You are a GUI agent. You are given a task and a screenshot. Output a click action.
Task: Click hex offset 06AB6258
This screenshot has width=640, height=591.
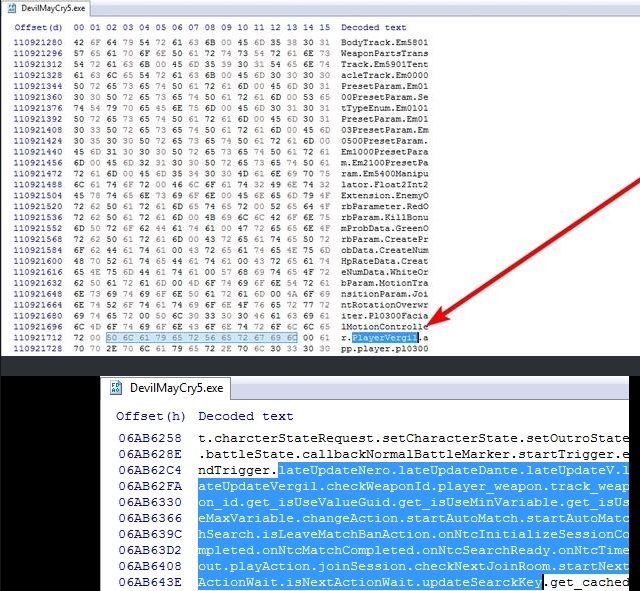pos(150,438)
